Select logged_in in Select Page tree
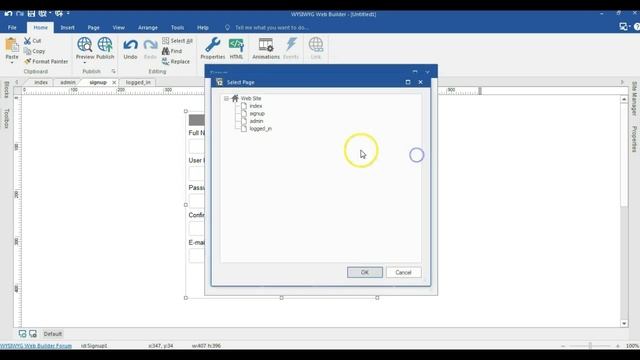Image resolution: width=640 pixels, height=360 pixels. (260, 129)
